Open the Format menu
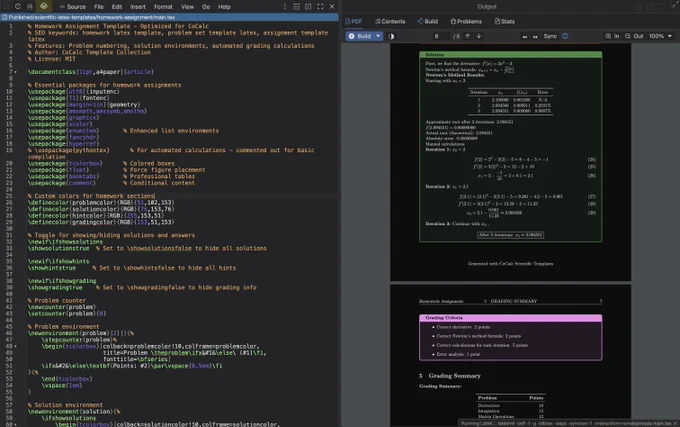The image size is (680, 427). point(163,7)
